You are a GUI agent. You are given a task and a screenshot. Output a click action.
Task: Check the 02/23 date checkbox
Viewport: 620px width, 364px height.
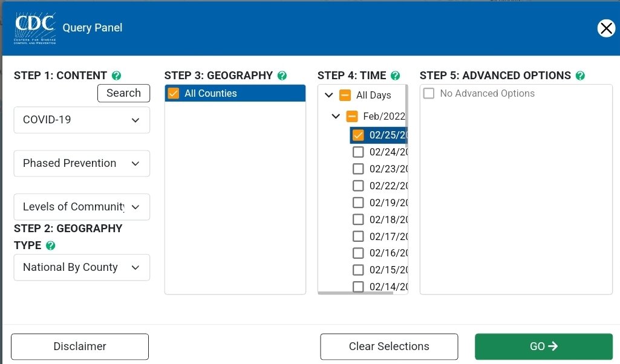pos(358,169)
